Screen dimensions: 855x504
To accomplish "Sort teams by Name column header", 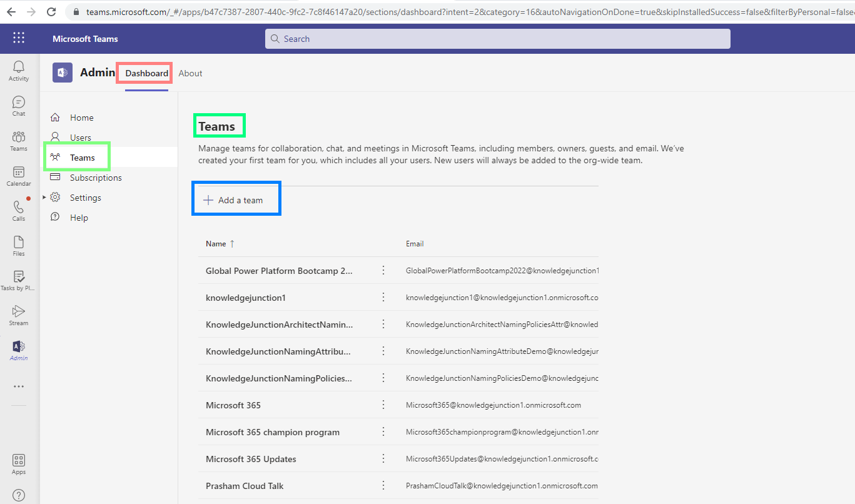I will (220, 244).
